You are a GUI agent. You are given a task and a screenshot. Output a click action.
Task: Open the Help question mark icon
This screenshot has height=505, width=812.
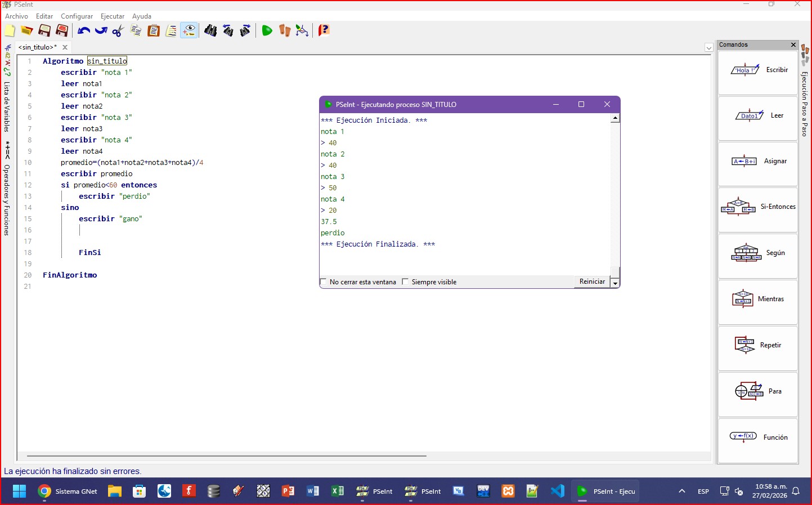tap(324, 30)
